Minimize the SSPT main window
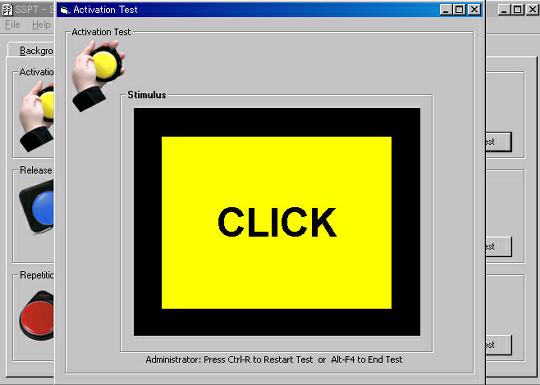The image size is (540, 385). [504, 10]
